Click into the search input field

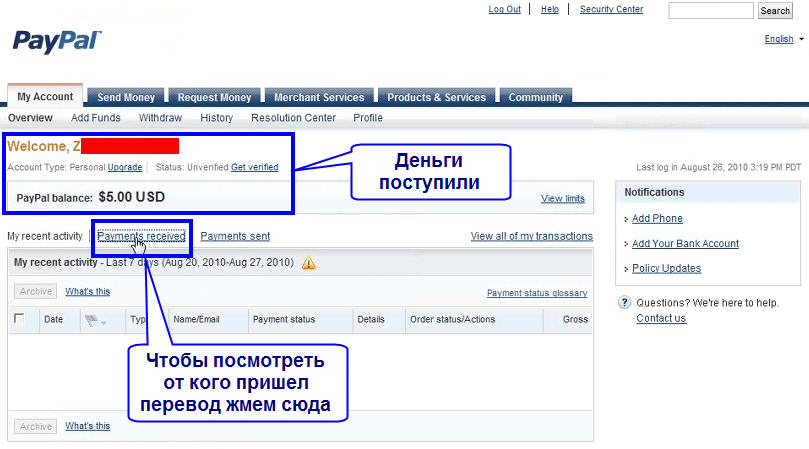point(711,10)
